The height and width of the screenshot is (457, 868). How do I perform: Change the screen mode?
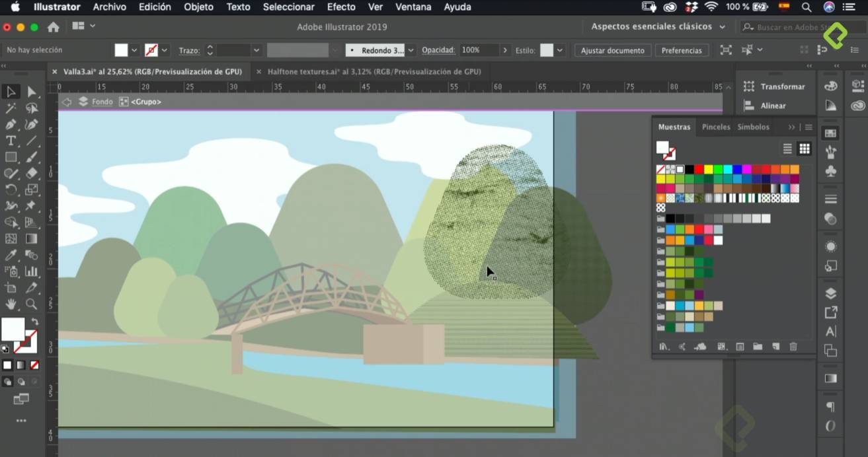(21, 399)
